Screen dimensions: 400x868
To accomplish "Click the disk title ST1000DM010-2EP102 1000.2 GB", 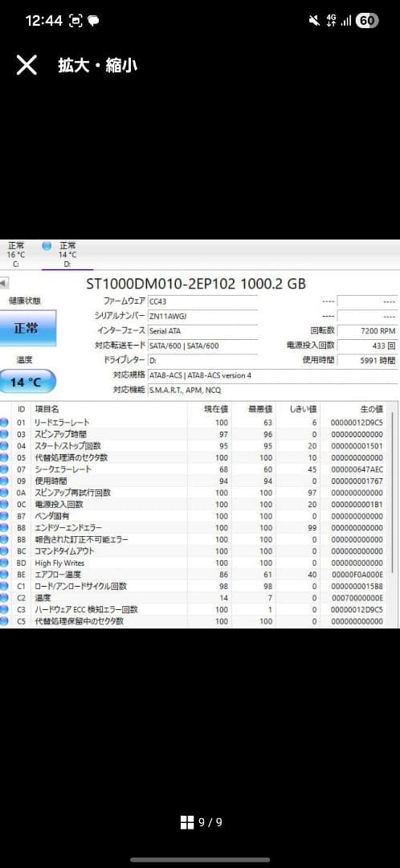I will 196,284.
